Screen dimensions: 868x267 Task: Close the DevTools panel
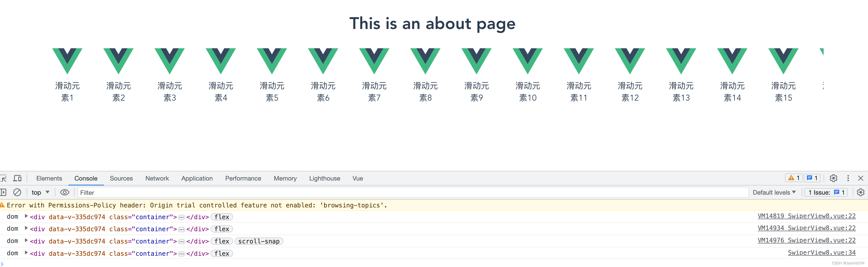click(x=861, y=178)
